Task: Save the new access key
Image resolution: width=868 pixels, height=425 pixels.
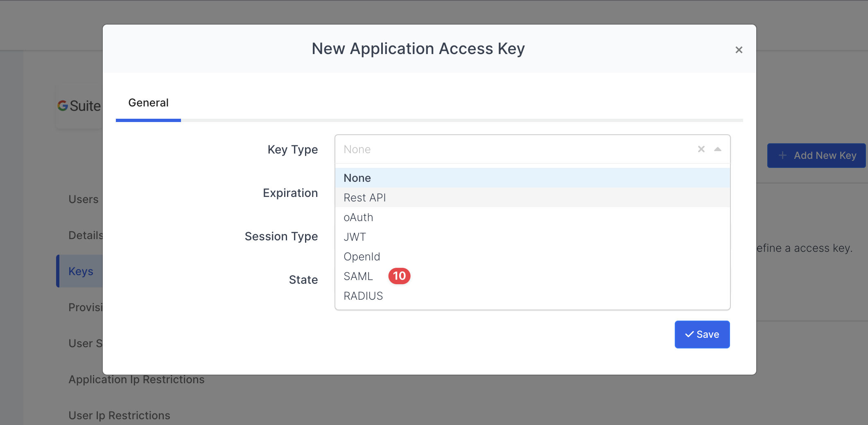Action: pos(702,335)
